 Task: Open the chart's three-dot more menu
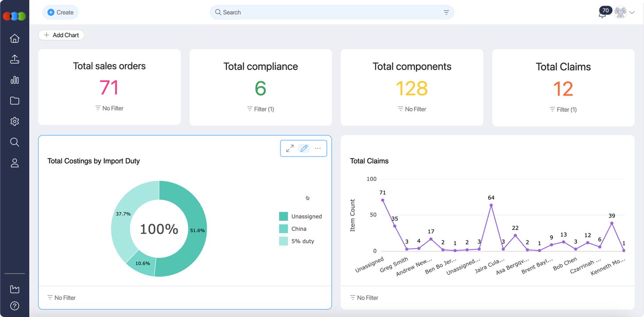click(x=318, y=149)
